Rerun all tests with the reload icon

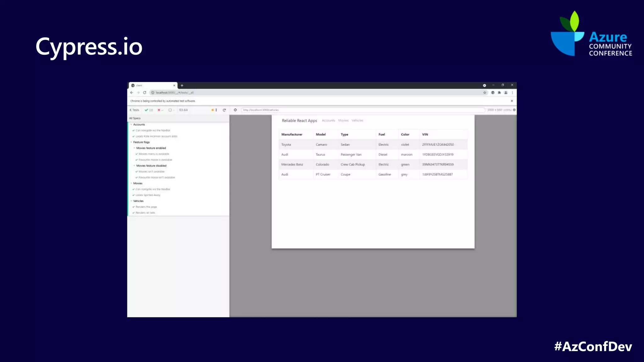[224, 110]
